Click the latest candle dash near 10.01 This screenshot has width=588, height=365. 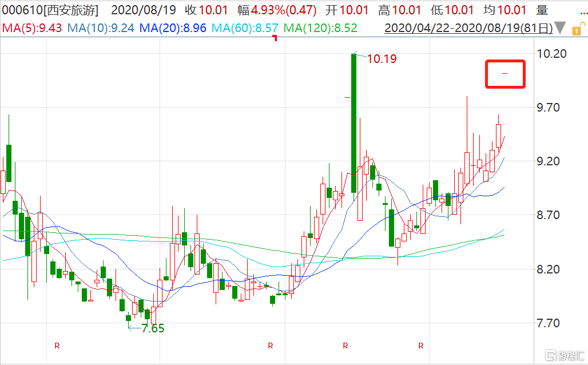tap(504, 74)
